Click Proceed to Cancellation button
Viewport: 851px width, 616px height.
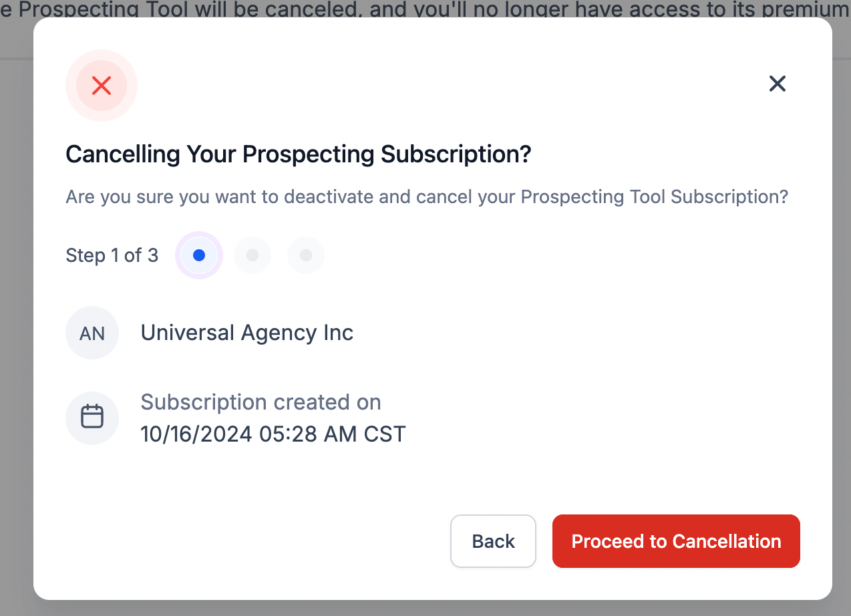pos(676,541)
